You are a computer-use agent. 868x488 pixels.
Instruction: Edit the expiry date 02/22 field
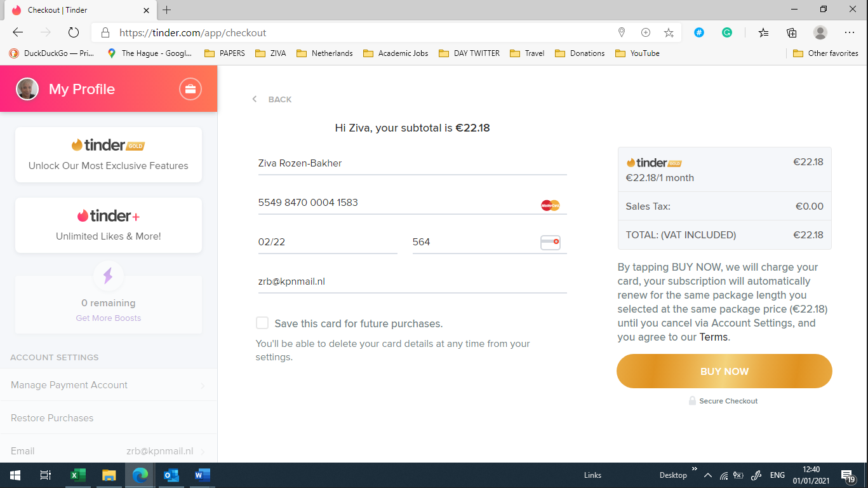(328, 242)
